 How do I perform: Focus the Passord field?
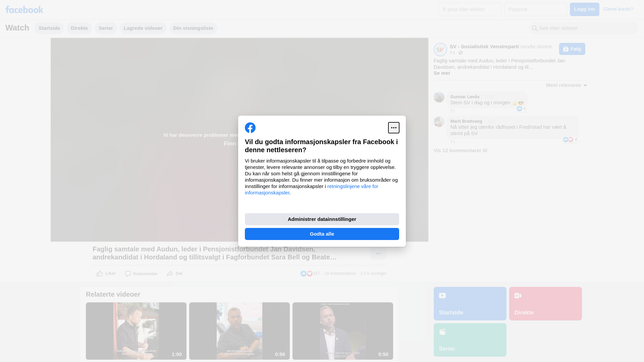point(536,9)
